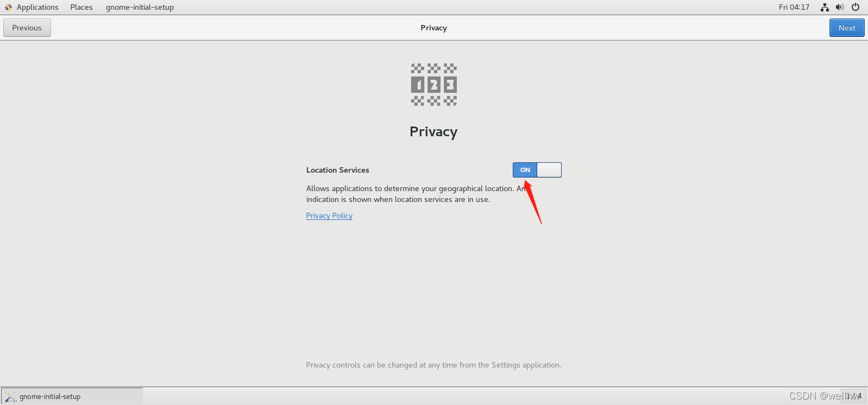The height and width of the screenshot is (405, 868).
Task: Go back with the Previous button
Action: [x=27, y=28]
